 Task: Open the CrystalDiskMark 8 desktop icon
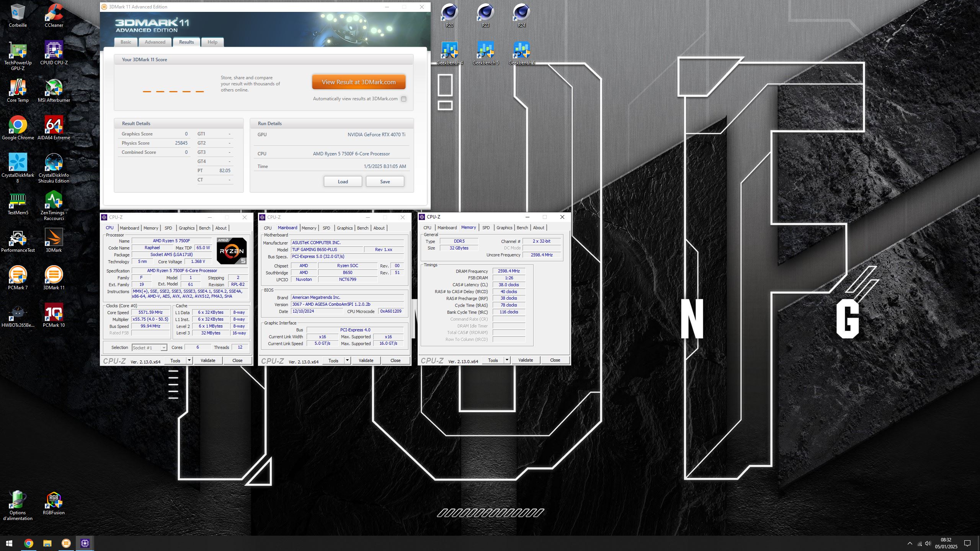point(18,168)
